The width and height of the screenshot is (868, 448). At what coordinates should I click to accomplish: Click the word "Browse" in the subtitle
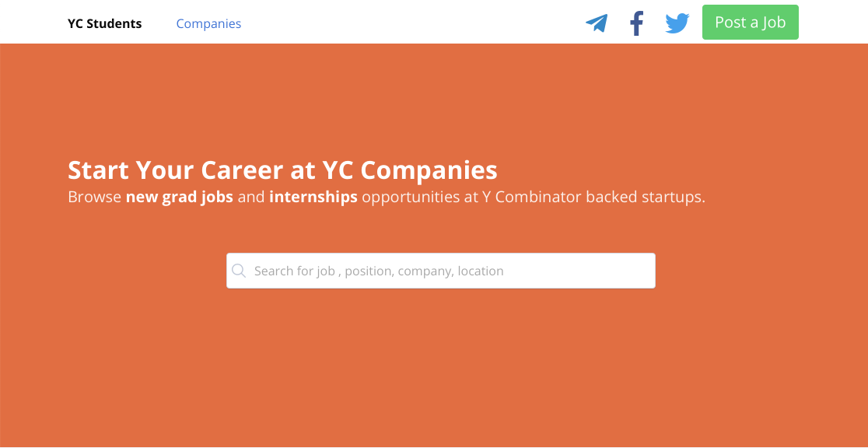coord(94,197)
